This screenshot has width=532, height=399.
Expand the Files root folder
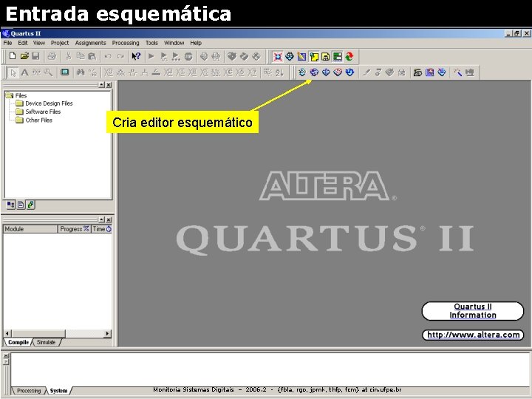pos(16,95)
